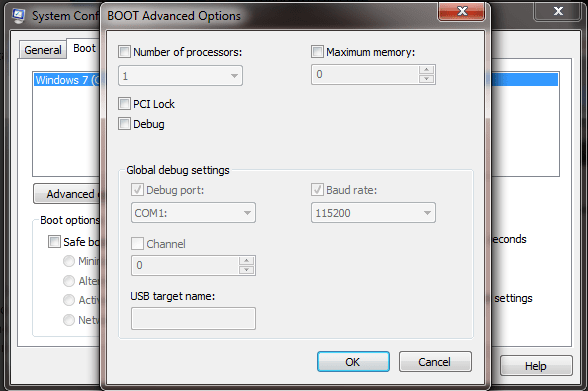Enable the Debug checkbox

tap(124, 124)
